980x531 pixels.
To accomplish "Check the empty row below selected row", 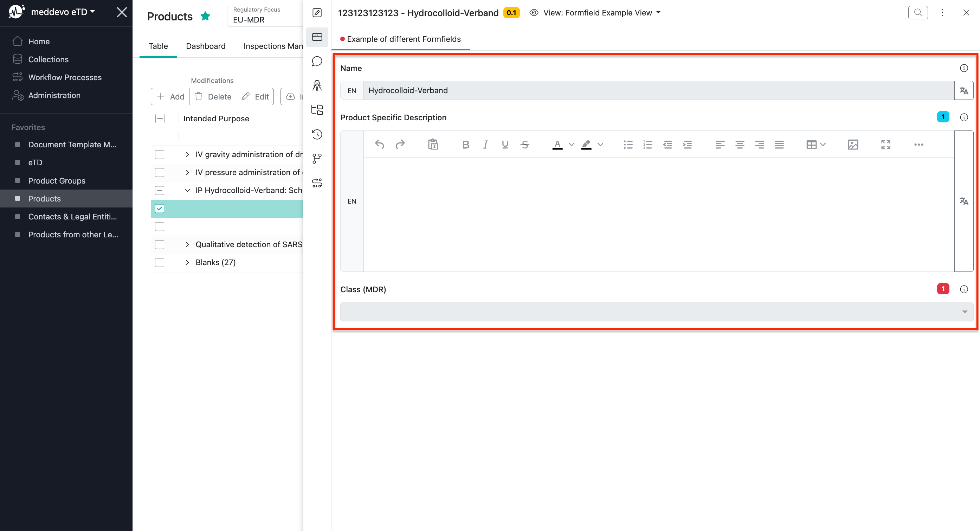I will tap(160, 226).
